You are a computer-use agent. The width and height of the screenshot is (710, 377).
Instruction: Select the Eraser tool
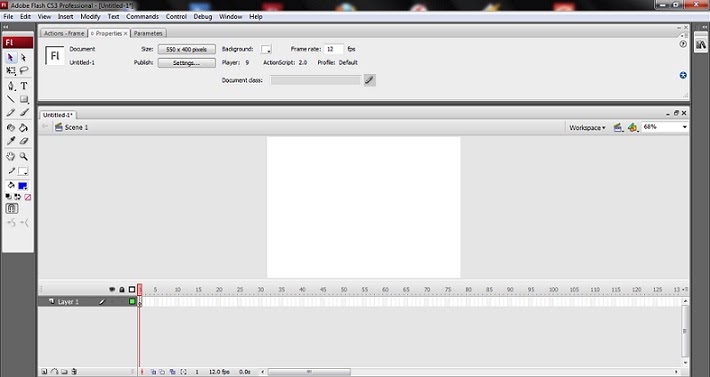point(24,141)
